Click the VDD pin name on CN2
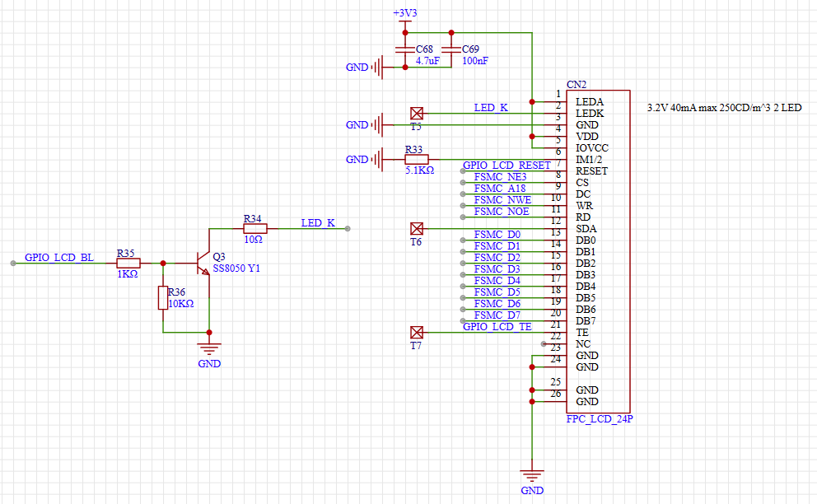The width and height of the screenshot is (817, 504). (586, 137)
